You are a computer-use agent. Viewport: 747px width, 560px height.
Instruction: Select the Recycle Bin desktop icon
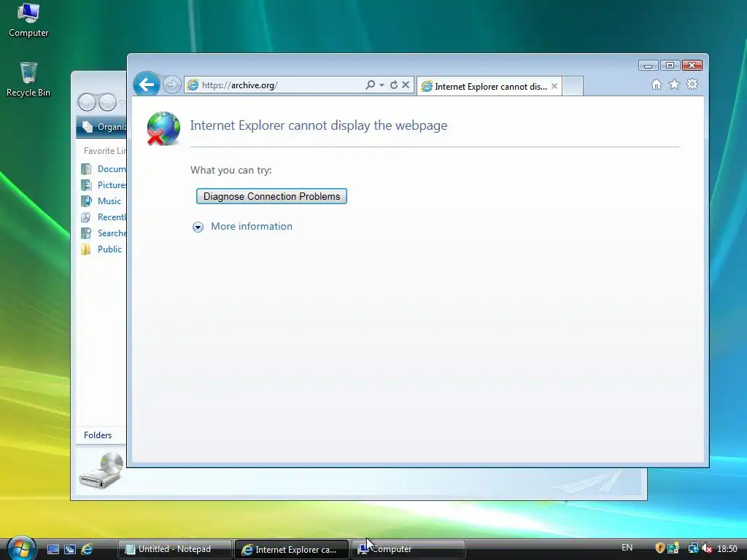[28, 79]
